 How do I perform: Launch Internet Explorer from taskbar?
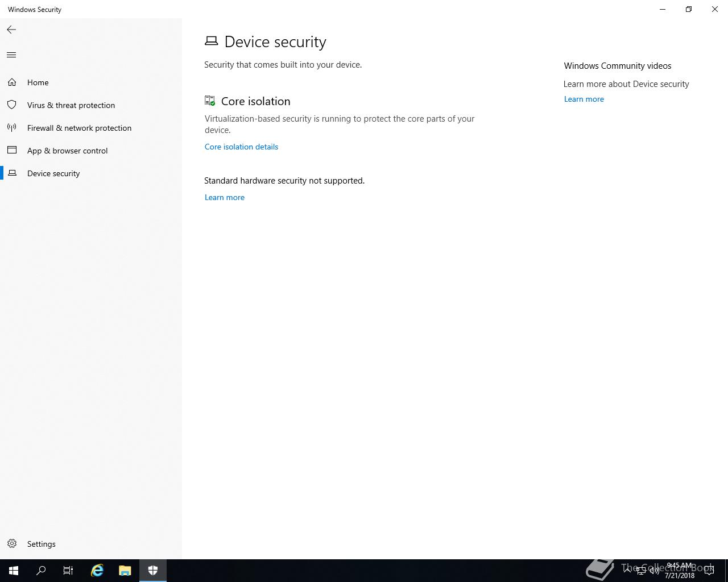coord(97,571)
